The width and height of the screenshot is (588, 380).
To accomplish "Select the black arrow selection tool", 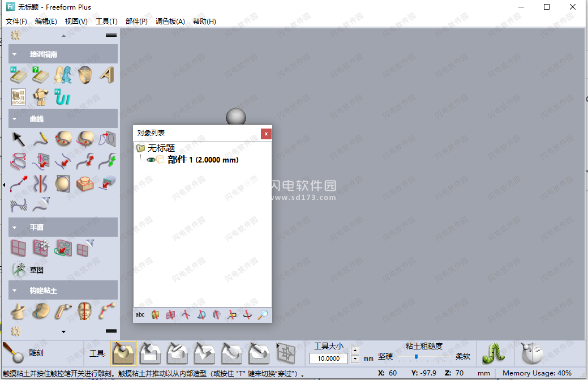I will pos(18,139).
